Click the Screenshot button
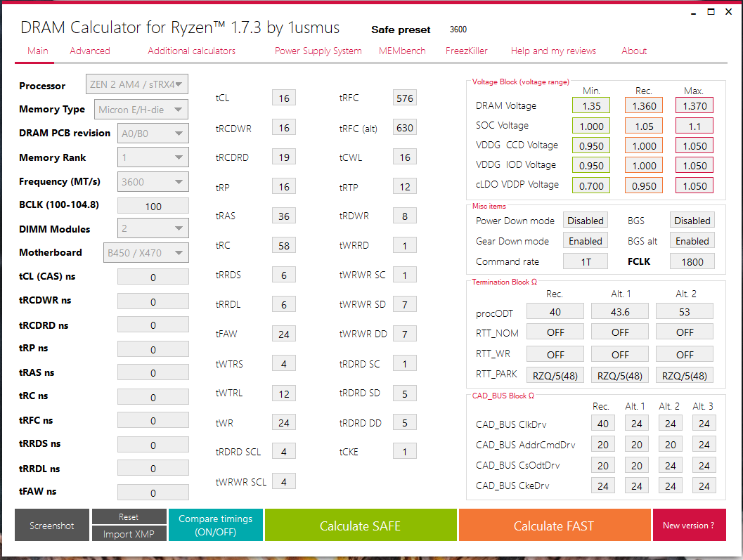 pos(51,525)
